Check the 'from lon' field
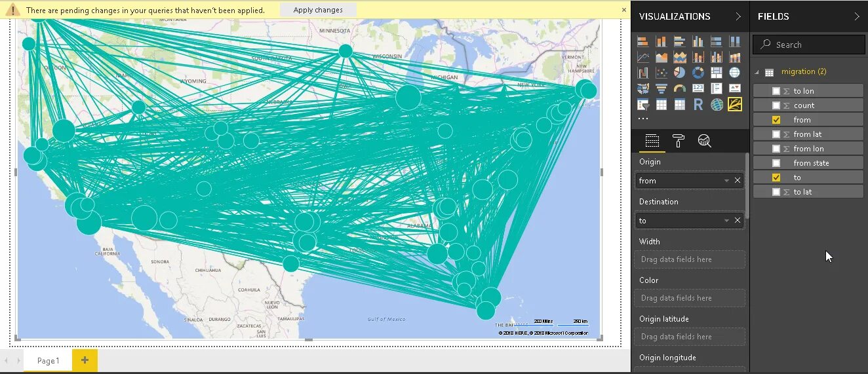 click(x=776, y=149)
